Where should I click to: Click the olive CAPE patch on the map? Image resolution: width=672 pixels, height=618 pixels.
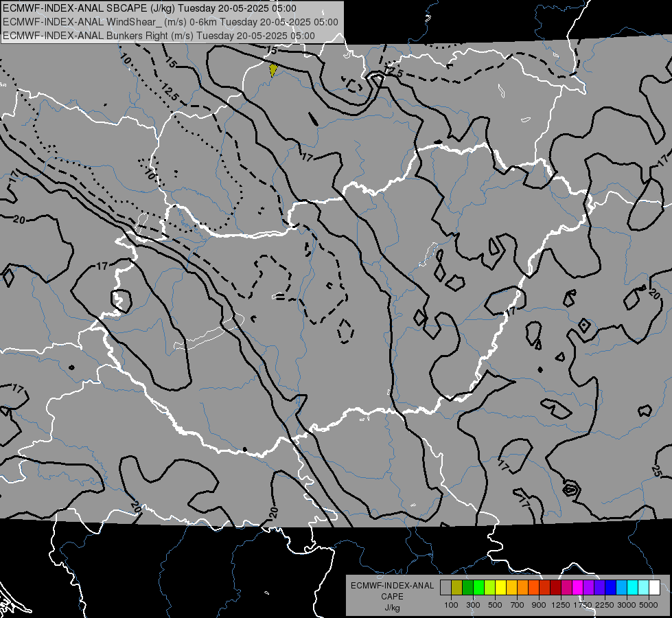tap(273, 70)
